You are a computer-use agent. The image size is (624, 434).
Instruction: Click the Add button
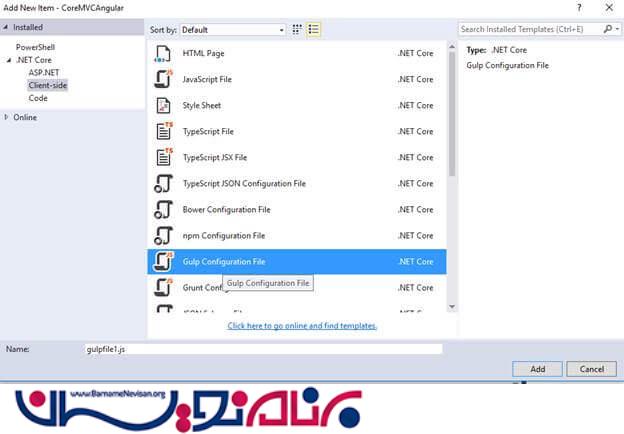coord(537,369)
